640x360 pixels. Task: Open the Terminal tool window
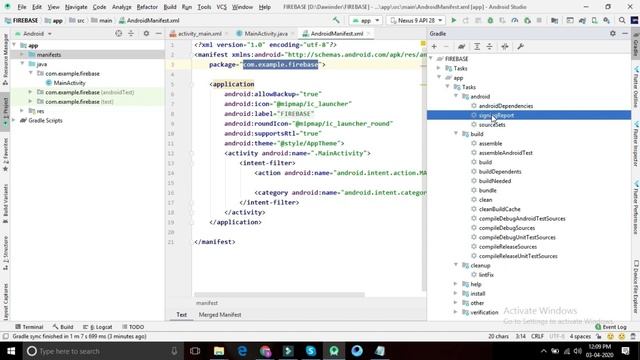(x=29, y=327)
